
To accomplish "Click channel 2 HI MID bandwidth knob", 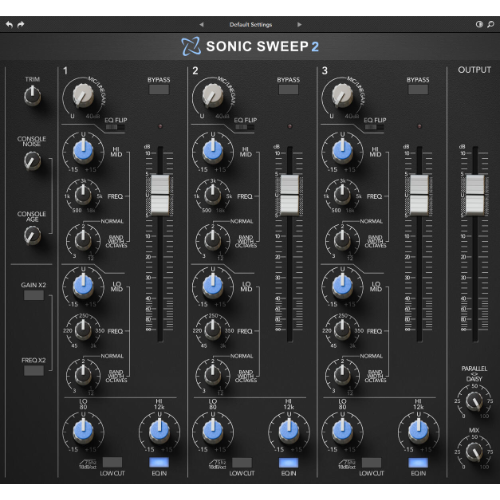I will click(213, 240).
